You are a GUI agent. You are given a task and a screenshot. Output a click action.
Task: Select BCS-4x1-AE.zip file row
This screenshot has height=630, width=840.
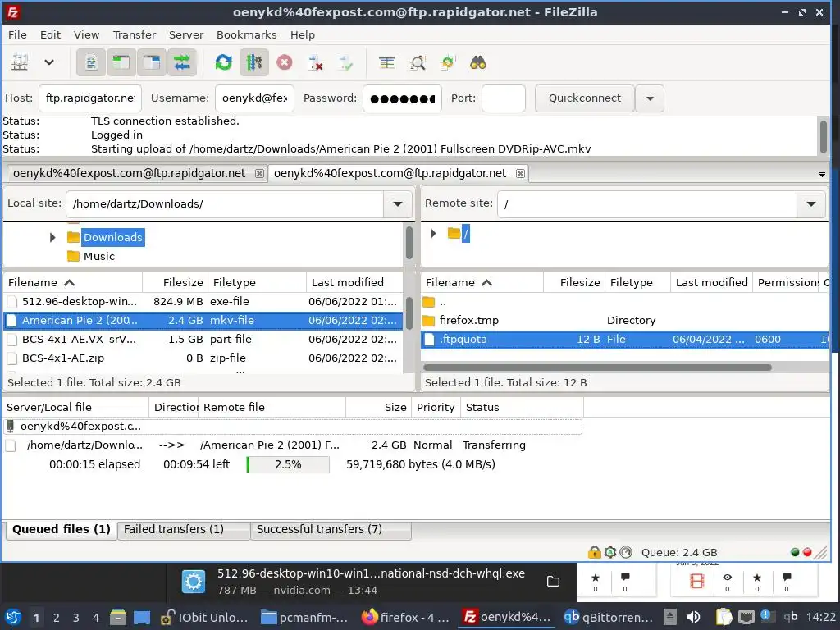tap(203, 358)
